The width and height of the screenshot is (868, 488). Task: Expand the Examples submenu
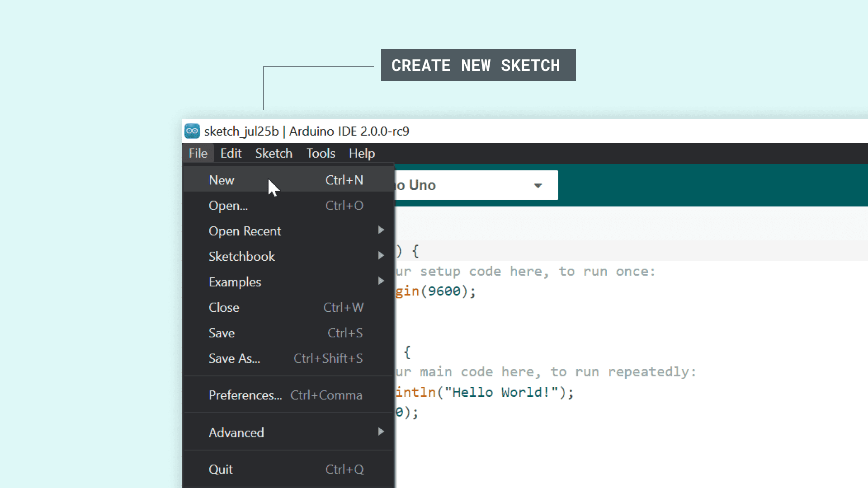click(235, 282)
